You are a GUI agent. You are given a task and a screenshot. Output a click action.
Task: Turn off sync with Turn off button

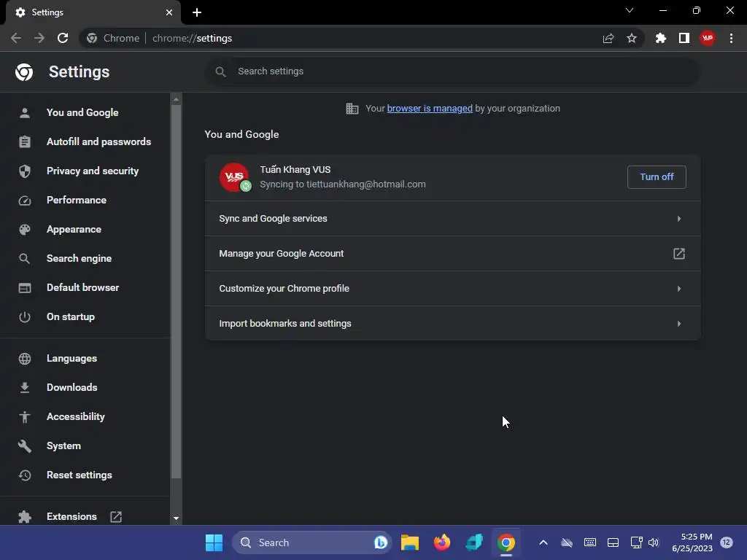tap(657, 177)
